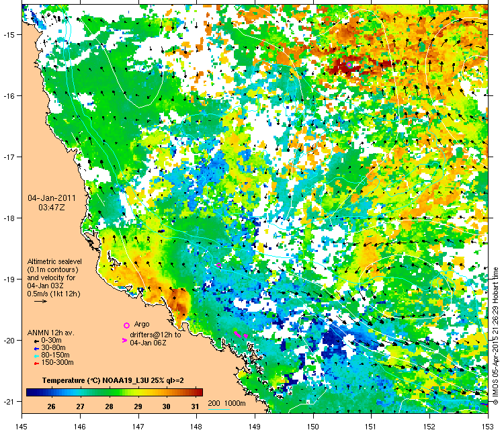This screenshot has width=504, height=430.
Task: Click the longitude axis label 153
Action: point(488,426)
